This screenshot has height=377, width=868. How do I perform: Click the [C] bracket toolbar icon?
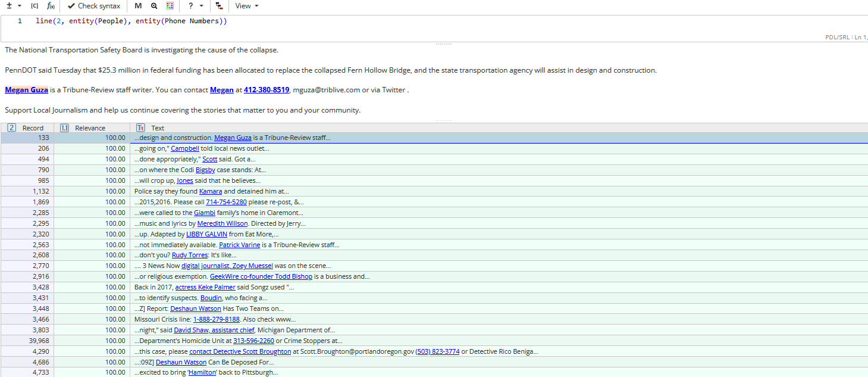35,6
